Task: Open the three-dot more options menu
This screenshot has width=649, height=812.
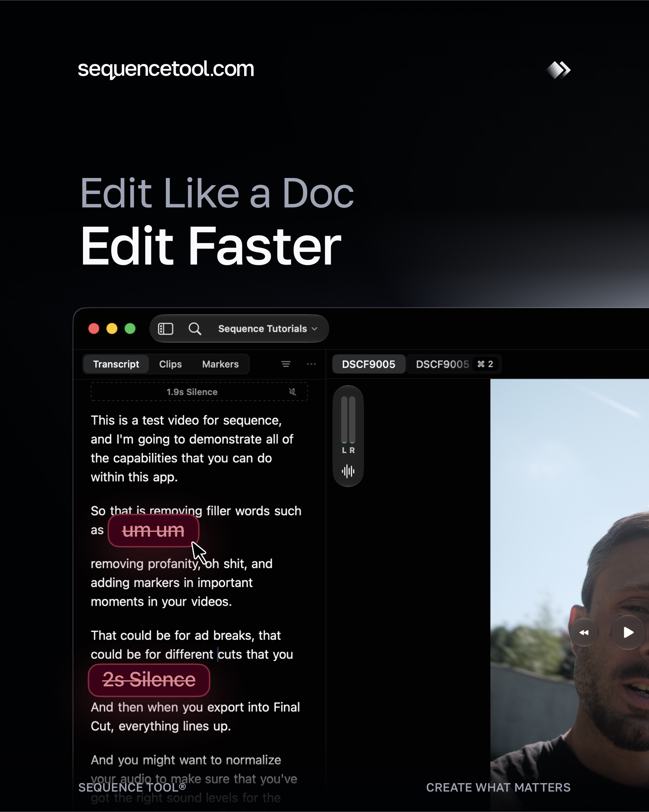Action: pyautogui.click(x=311, y=364)
